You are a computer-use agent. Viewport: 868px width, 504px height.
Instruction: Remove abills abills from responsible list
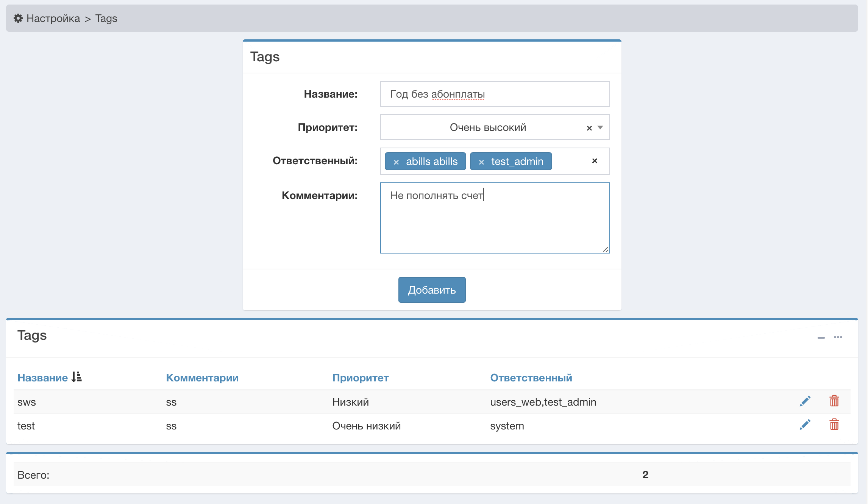[396, 162]
